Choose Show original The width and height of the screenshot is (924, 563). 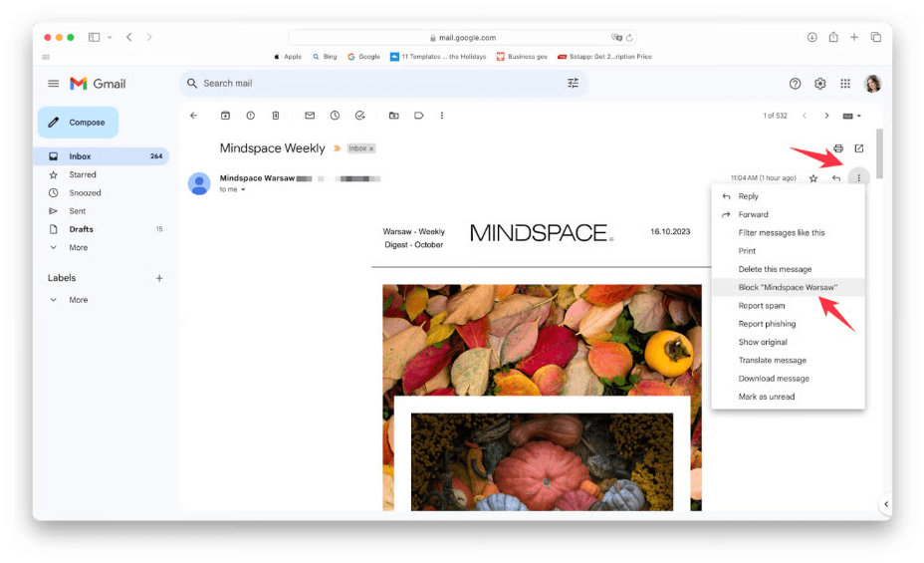click(x=788, y=343)
